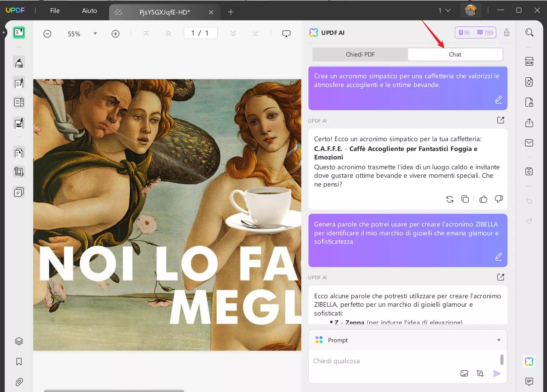
Task: Open the search magnifier in right sidebar
Action: 529,32
